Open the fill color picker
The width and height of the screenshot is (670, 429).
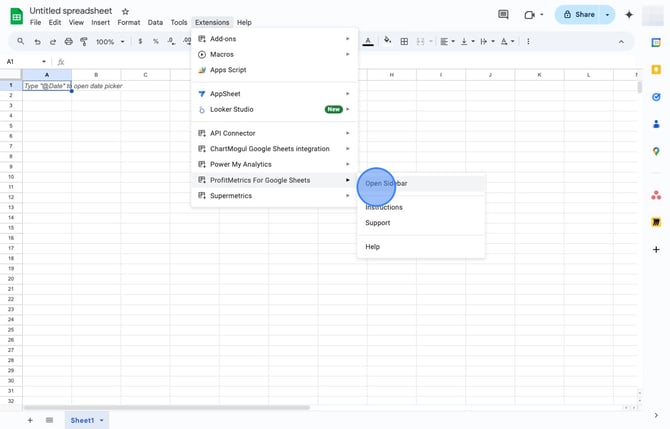[388, 41]
